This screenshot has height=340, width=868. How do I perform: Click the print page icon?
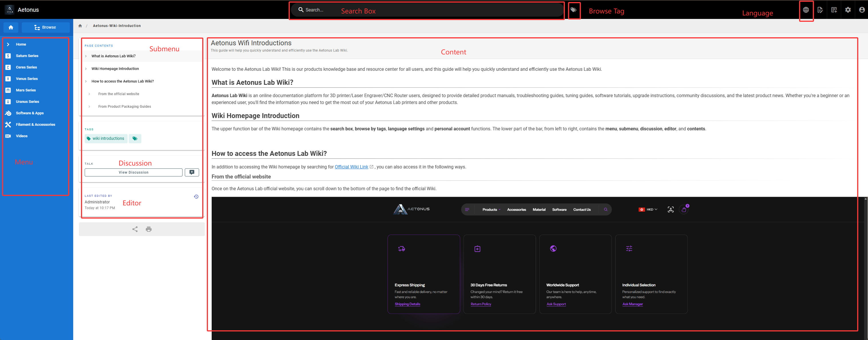(148, 229)
